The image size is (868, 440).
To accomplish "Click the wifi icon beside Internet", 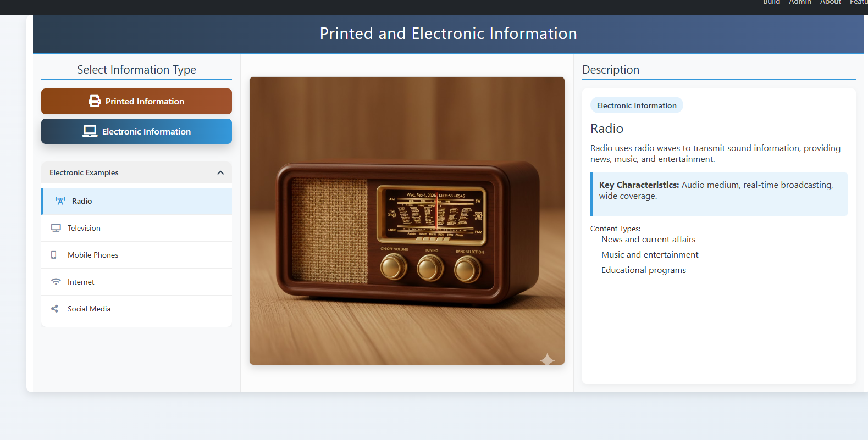I will click(x=56, y=282).
